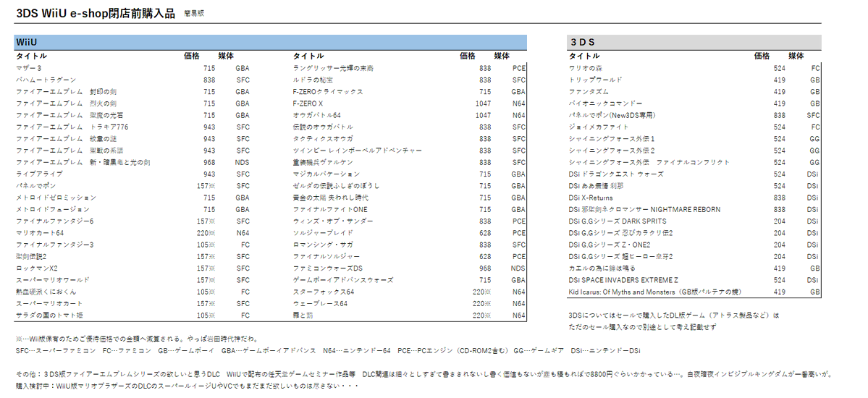Select ウィンズ・オブ・サンダー
Viewport: 868px width, 398px height.
point(333,221)
